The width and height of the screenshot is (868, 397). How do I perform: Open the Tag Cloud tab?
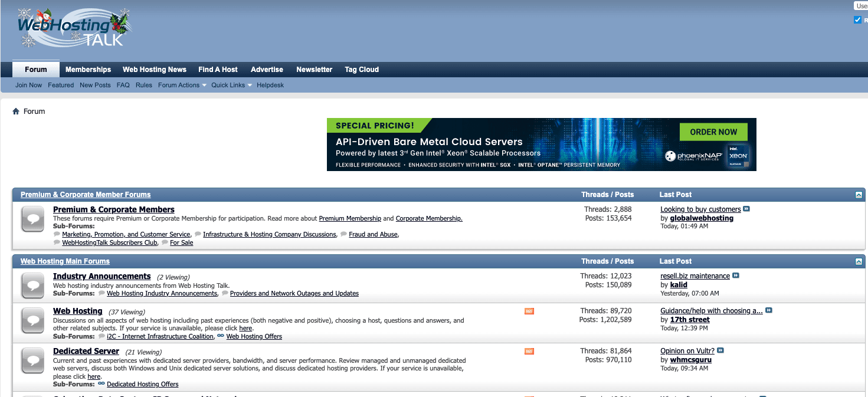[362, 69]
